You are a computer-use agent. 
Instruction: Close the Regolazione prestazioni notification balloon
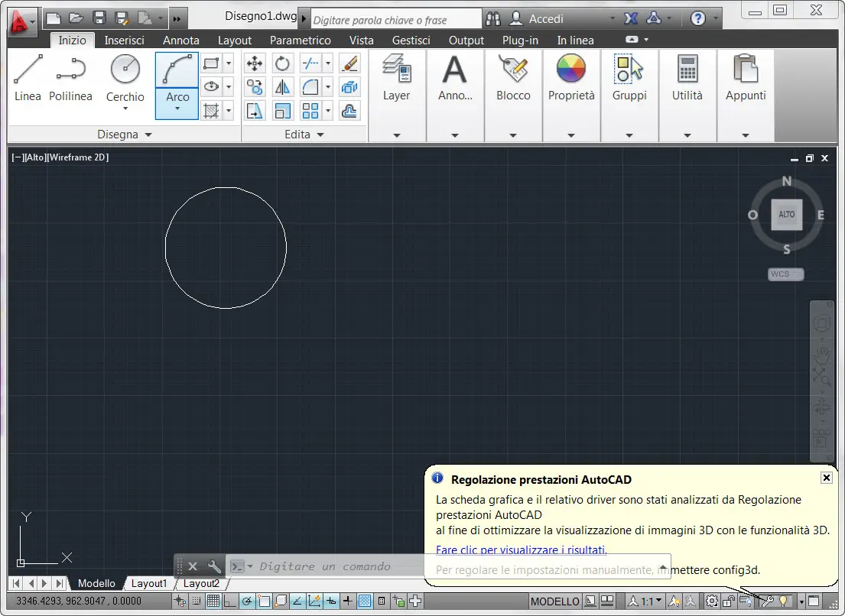point(826,478)
